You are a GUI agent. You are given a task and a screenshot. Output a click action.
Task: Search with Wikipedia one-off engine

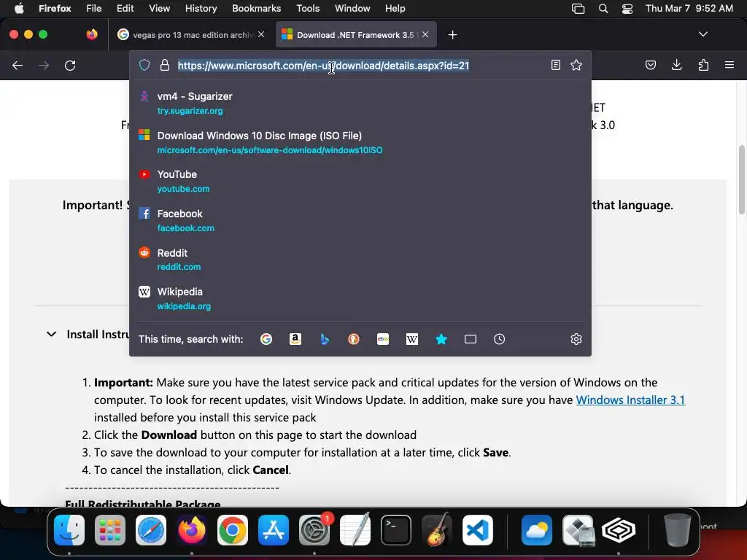(412, 339)
